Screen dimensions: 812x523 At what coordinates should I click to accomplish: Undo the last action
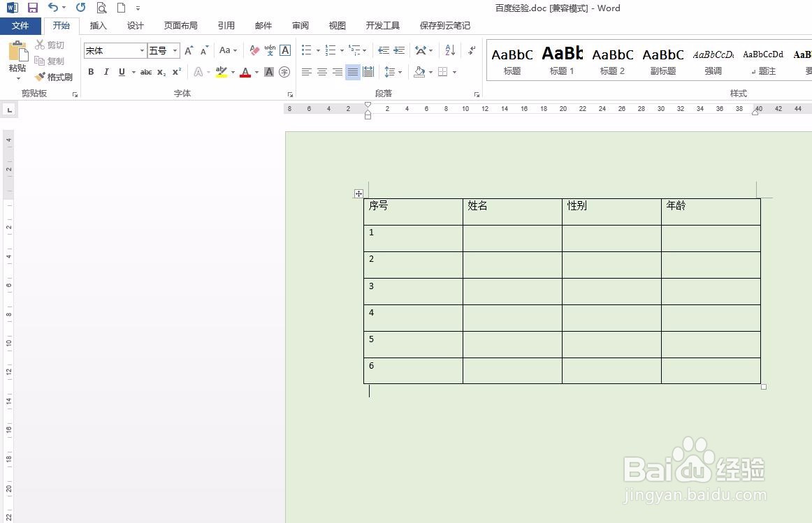coord(53,7)
